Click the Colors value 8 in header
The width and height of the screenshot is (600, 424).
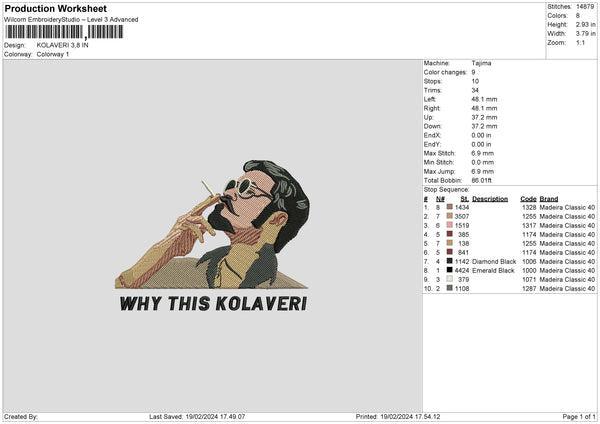(x=578, y=16)
